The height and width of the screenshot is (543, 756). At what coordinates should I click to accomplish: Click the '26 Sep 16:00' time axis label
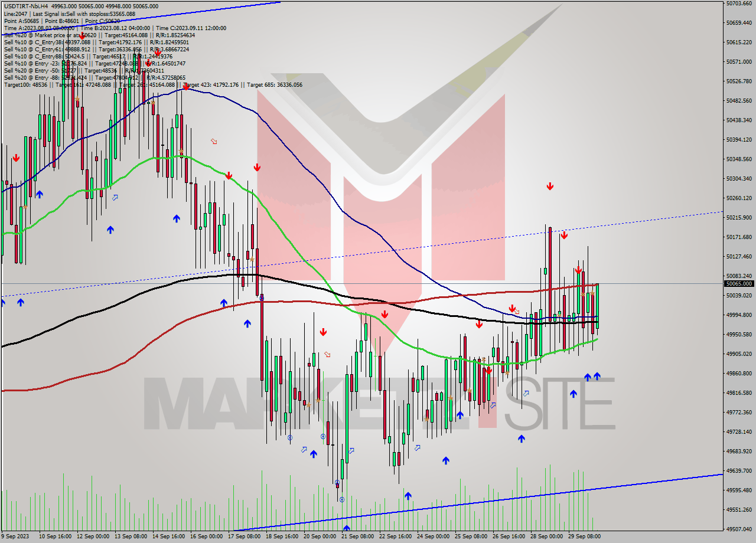[x=509, y=537]
